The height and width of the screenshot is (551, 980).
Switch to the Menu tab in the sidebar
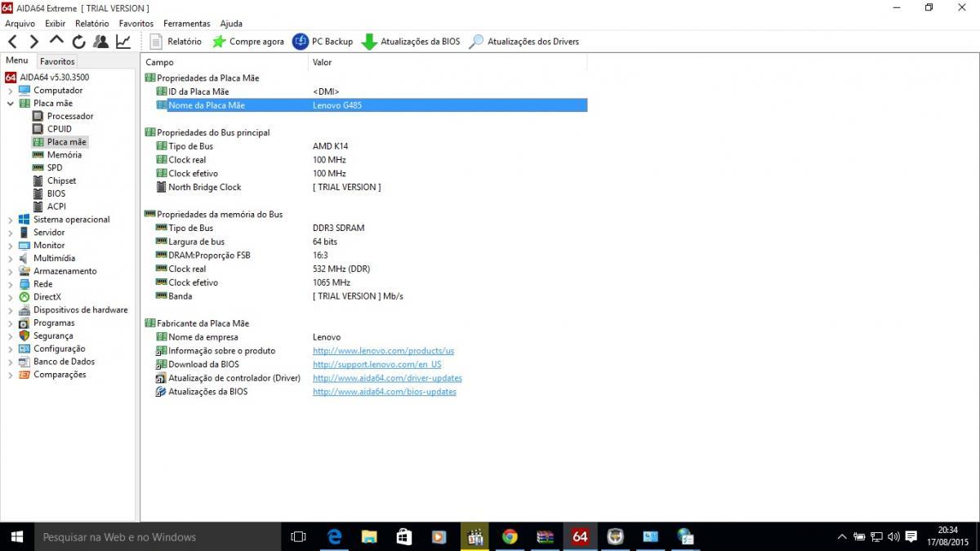coord(17,60)
